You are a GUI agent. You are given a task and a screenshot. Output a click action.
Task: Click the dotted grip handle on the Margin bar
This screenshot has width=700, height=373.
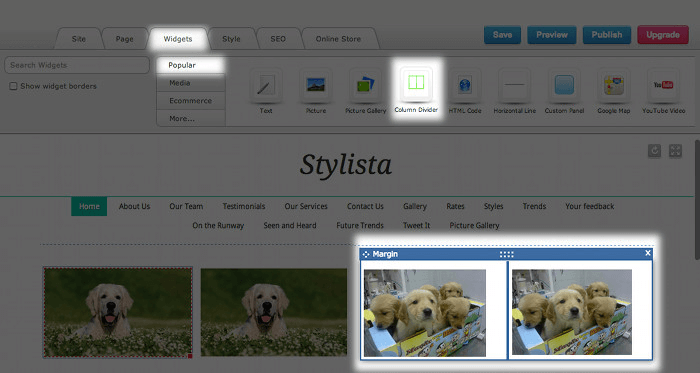point(507,254)
